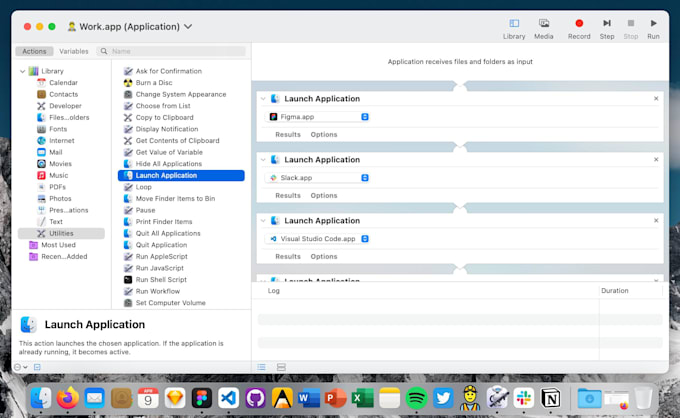
Task: Click the red Record button
Action: click(x=579, y=29)
